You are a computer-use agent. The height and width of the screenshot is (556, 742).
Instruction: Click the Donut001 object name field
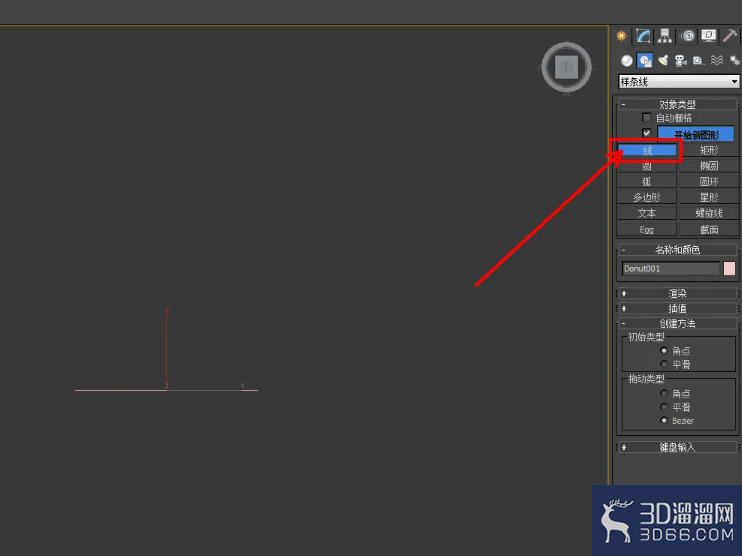671,268
